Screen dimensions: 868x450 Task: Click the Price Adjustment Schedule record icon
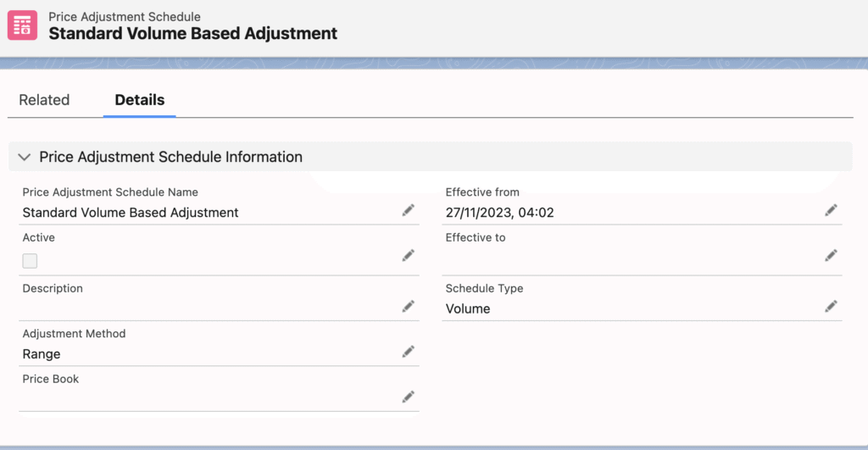pos(22,25)
